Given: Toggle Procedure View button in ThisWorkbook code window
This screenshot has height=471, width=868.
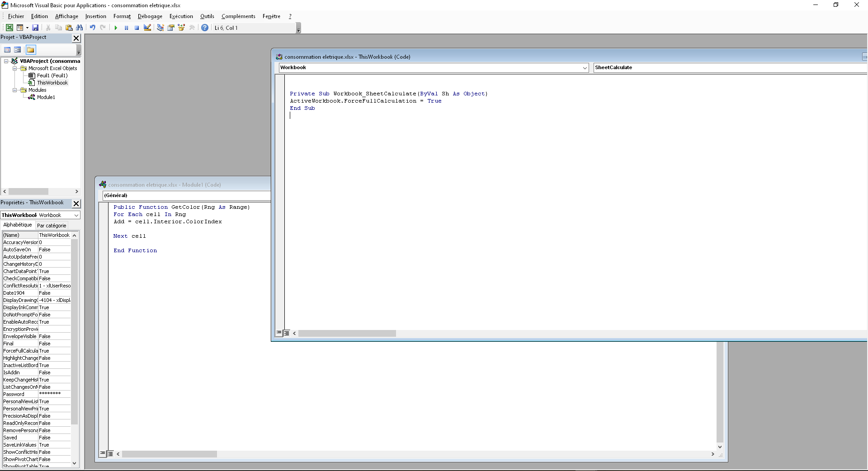Looking at the screenshot, I should coord(279,333).
